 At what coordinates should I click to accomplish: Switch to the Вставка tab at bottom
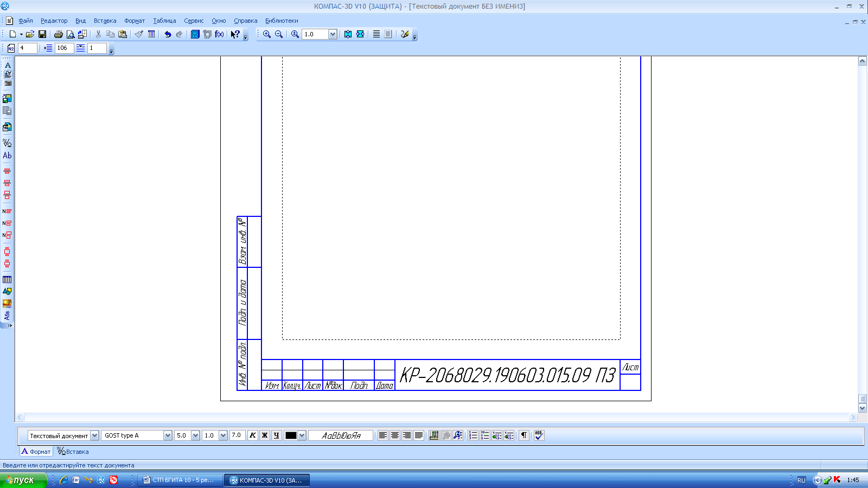click(x=73, y=451)
